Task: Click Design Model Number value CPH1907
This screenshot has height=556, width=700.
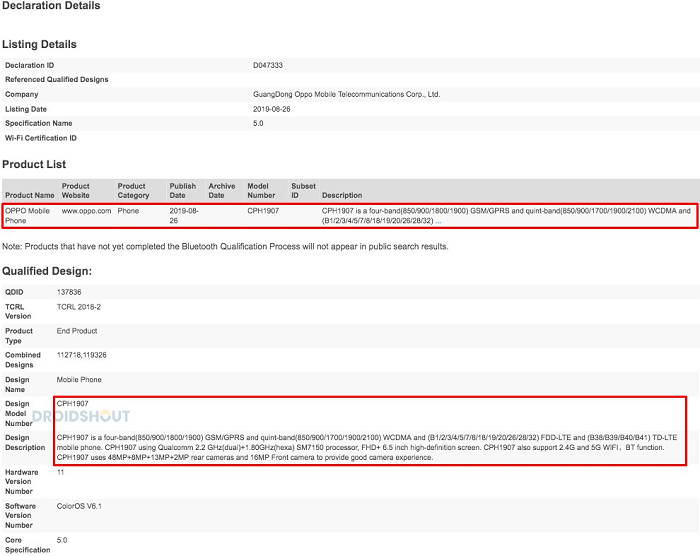Action: [x=72, y=404]
